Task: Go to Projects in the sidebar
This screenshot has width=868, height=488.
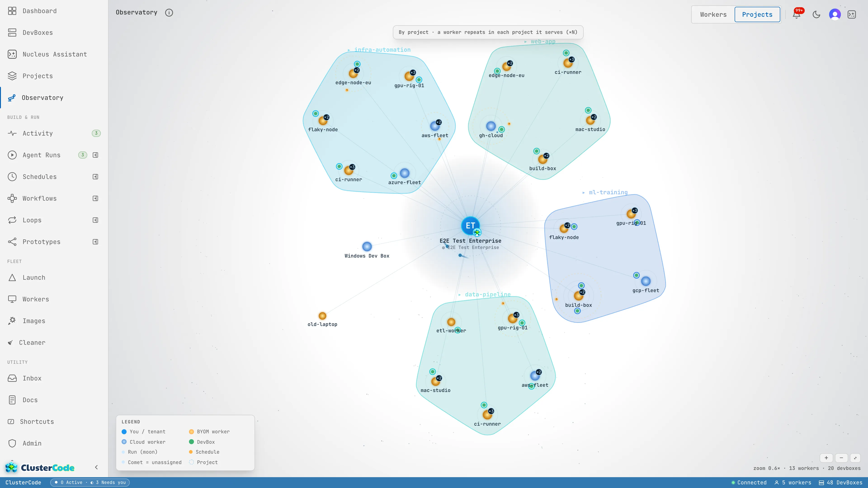Action: click(x=54, y=76)
